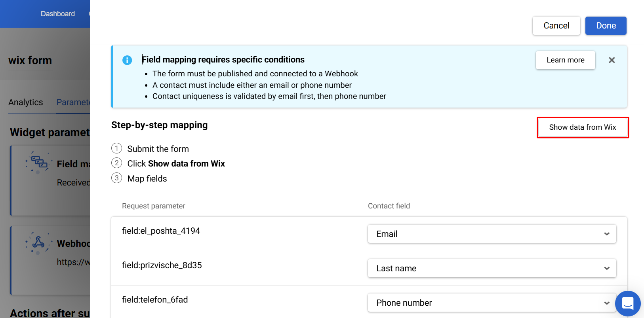Click the Field mapping widget icon
Viewport: 644px width, 318px height.
(38, 163)
